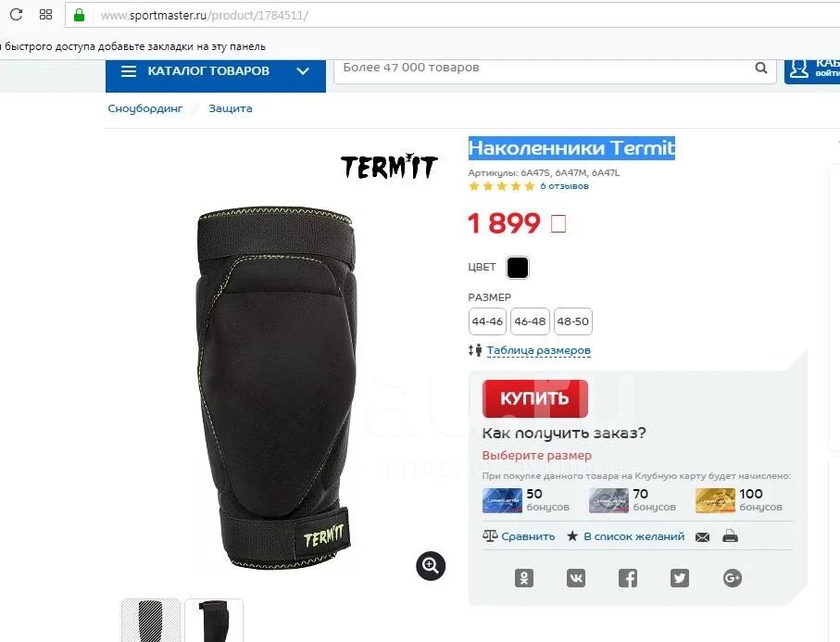The height and width of the screenshot is (642, 840).
Task: Open the Сноубординг breadcrumb
Action: point(145,108)
